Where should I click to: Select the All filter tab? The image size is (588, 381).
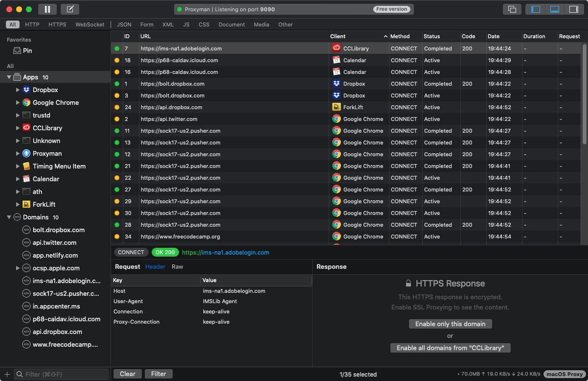tap(12, 24)
